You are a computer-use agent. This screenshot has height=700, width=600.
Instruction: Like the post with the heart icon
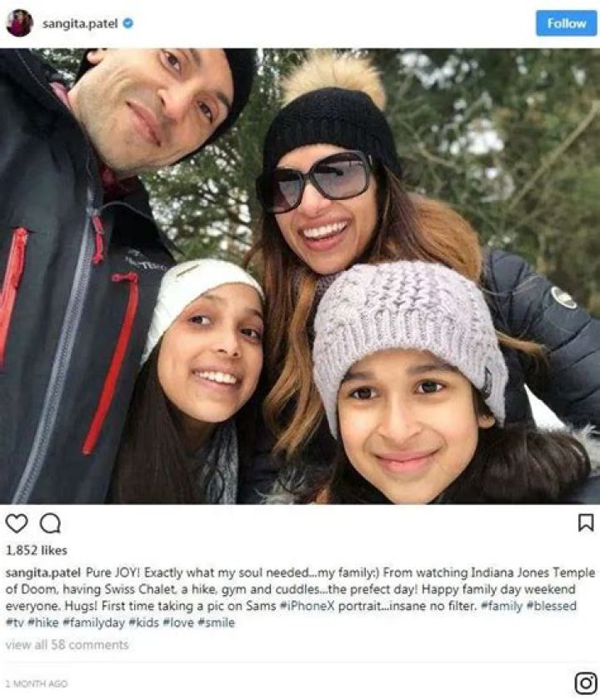(x=17, y=523)
